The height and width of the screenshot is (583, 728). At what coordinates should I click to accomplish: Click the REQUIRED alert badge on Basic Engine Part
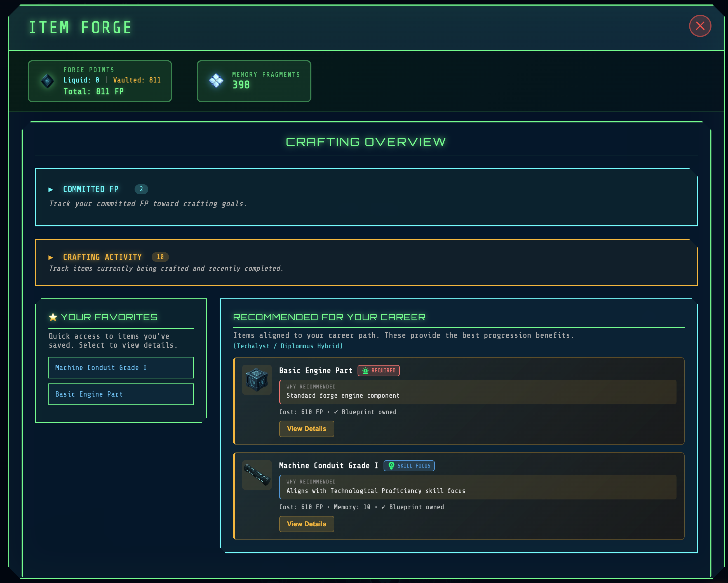pos(378,370)
